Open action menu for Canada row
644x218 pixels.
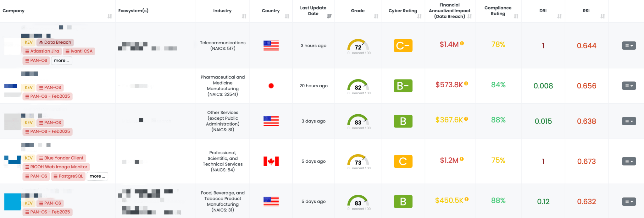(x=629, y=161)
